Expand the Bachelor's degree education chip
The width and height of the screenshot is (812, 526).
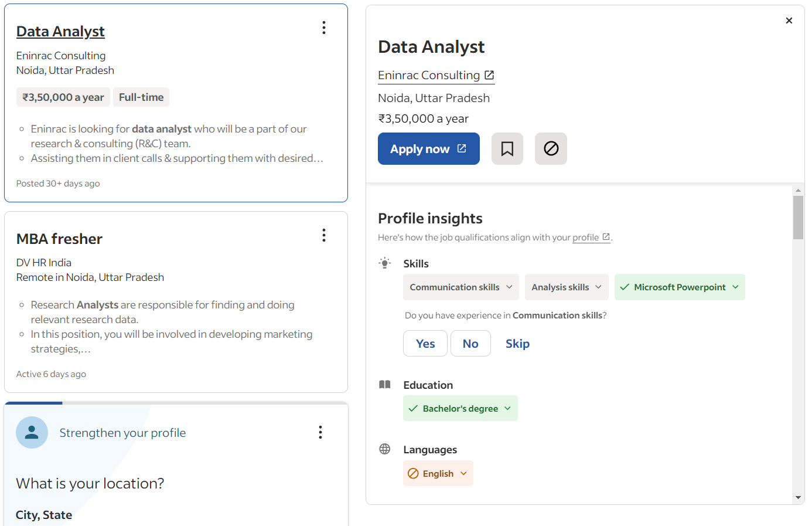(460, 408)
